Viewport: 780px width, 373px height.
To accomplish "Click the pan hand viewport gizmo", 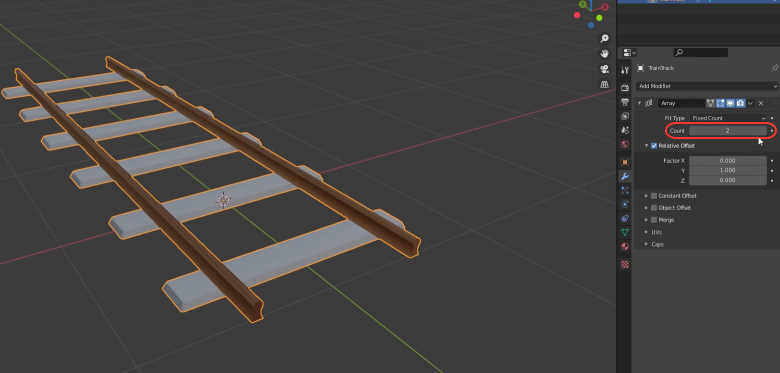I will [x=605, y=54].
